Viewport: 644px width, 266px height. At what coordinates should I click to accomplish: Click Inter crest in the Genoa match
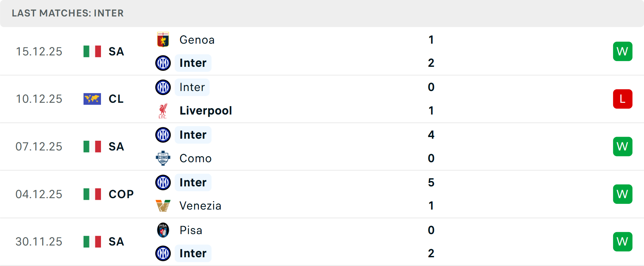click(x=163, y=63)
